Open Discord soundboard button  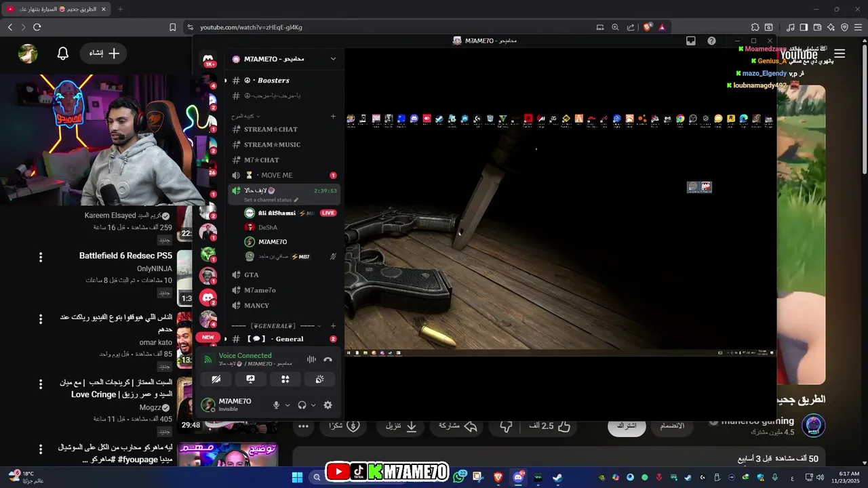[320, 380]
